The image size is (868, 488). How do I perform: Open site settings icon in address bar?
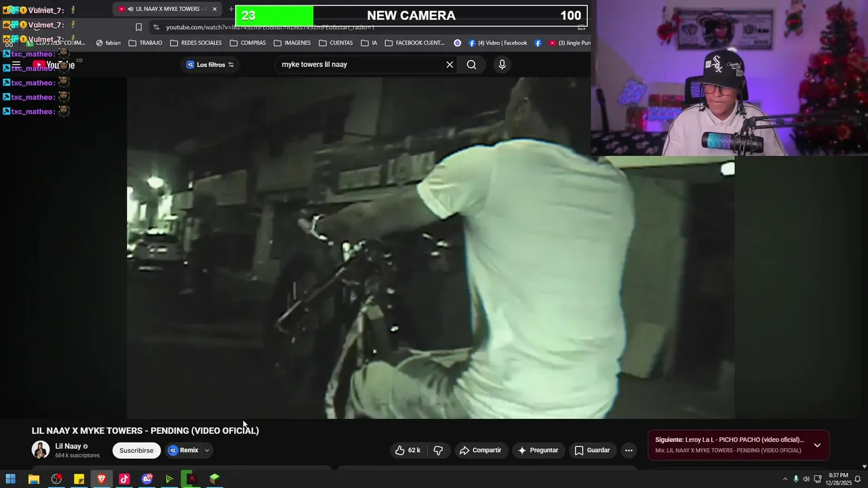(x=156, y=27)
